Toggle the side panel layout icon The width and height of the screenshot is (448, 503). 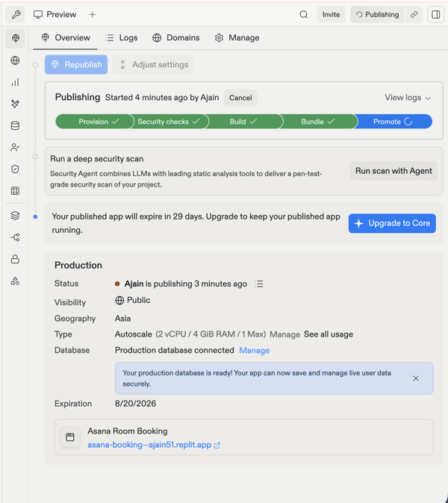coord(436,14)
